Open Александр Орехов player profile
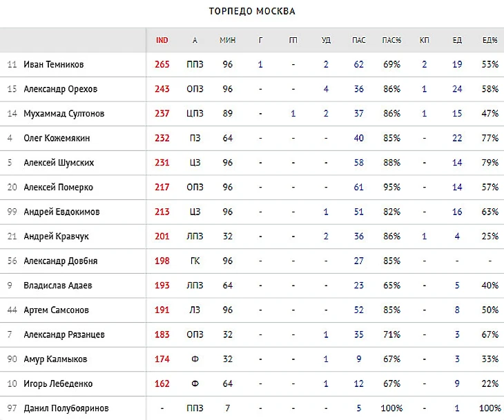The width and height of the screenshot is (504, 420). 60,89
